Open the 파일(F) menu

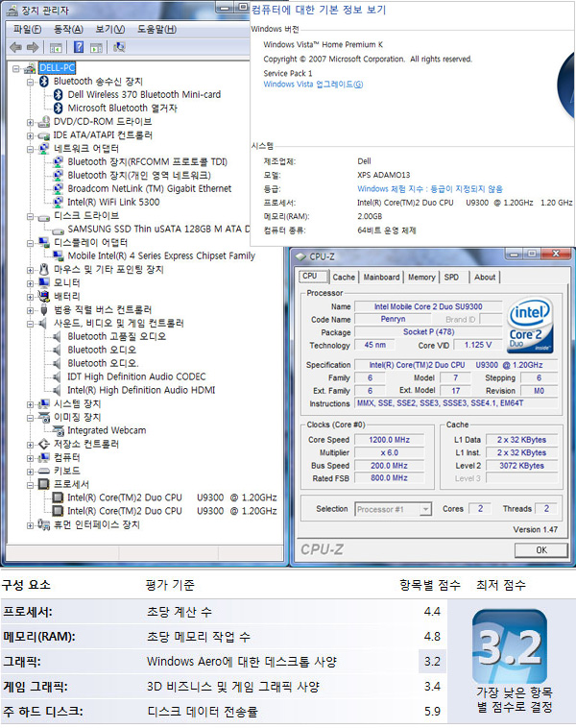click(x=27, y=29)
